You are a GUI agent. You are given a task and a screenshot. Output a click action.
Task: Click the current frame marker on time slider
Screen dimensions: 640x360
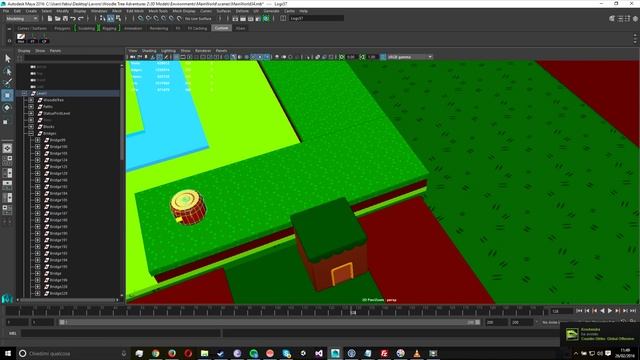[x=353, y=311]
